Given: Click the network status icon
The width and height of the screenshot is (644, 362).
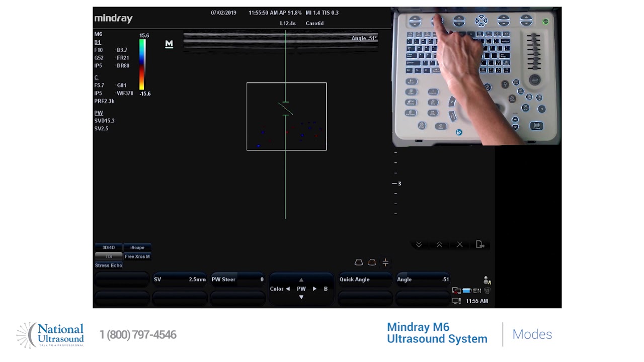Looking at the screenshot, I should tap(456, 291).
